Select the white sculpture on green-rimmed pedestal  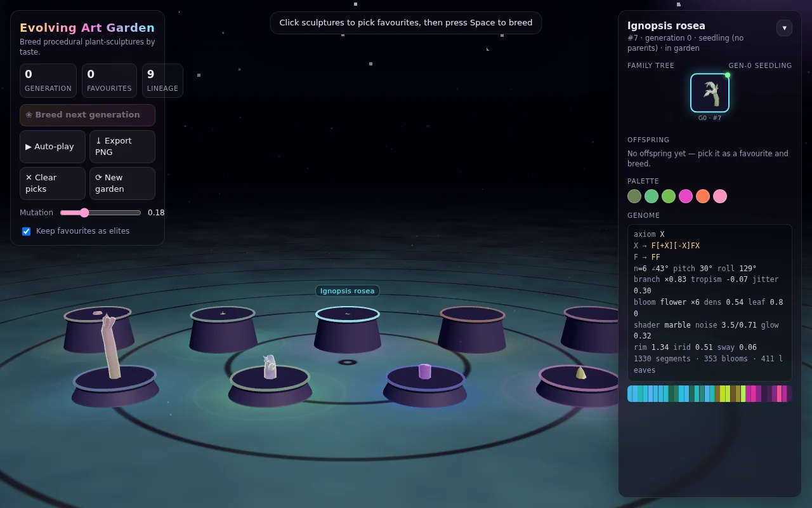point(270,367)
